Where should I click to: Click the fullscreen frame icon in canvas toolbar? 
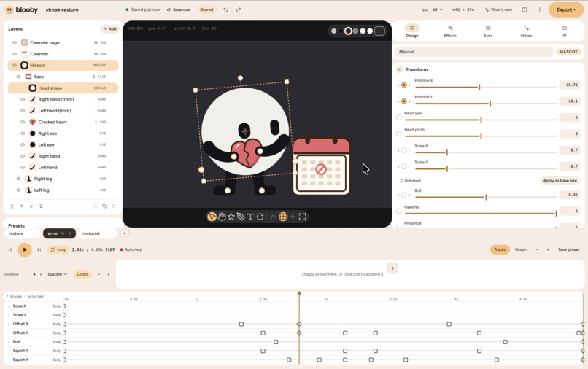(302, 217)
